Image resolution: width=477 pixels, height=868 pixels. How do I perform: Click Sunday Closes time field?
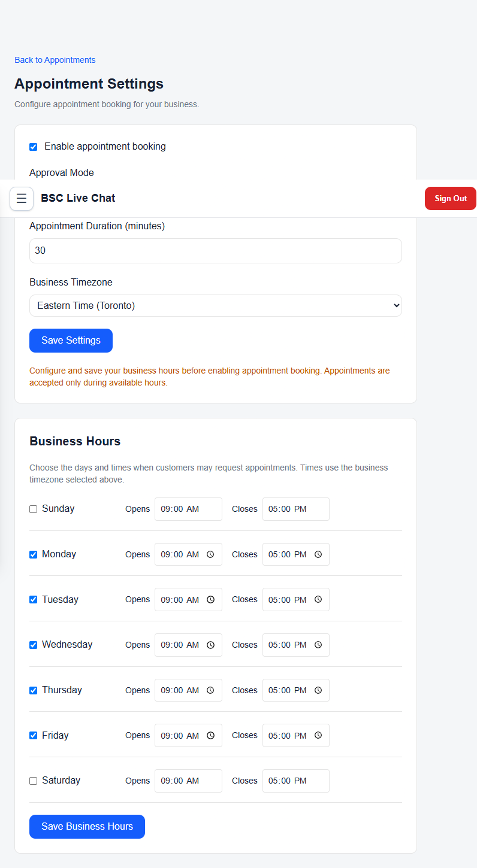pos(296,509)
